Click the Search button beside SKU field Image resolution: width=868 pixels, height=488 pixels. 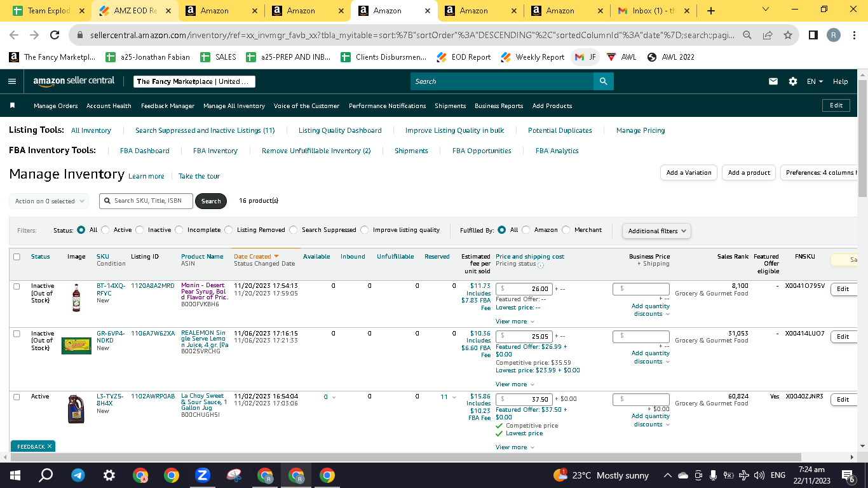click(211, 201)
